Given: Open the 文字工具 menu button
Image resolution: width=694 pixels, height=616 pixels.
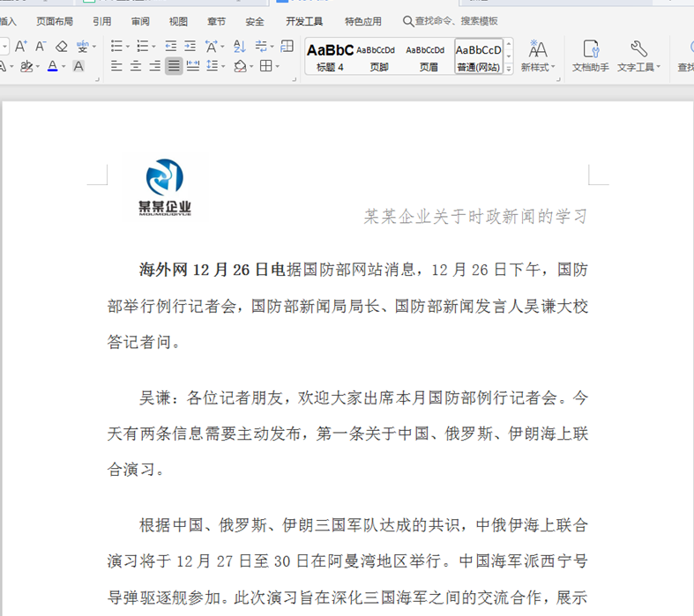Looking at the screenshot, I should (x=638, y=56).
